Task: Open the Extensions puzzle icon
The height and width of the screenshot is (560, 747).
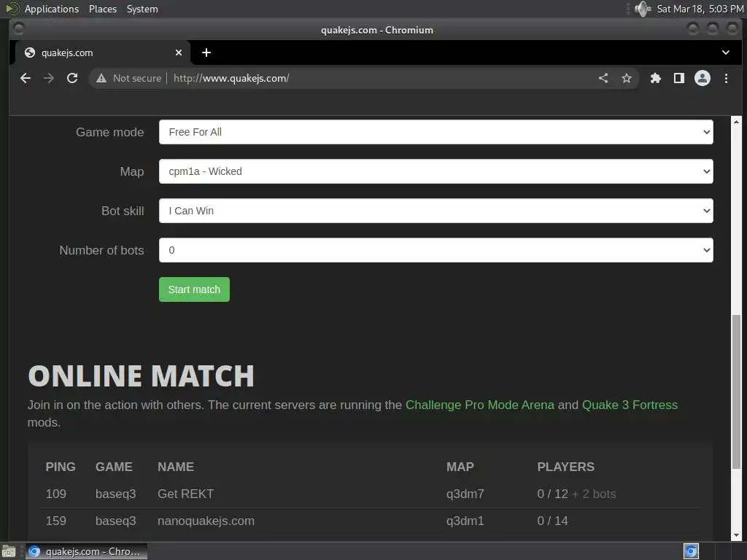Action: pos(656,78)
